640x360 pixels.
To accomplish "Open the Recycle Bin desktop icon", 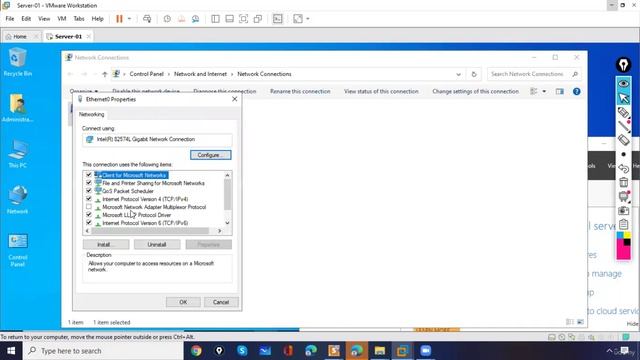I will [17, 62].
